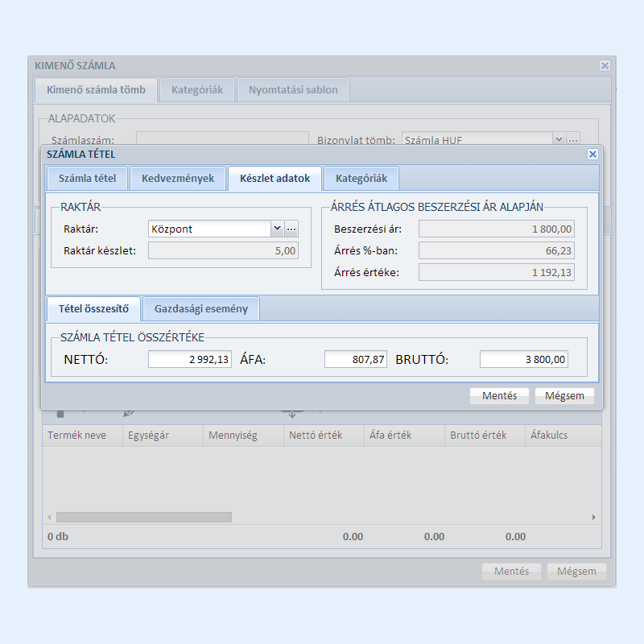Image resolution: width=644 pixels, height=644 pixels.
Task: Switch to the Tétel összesítő tab
Action: click(93, 308)
